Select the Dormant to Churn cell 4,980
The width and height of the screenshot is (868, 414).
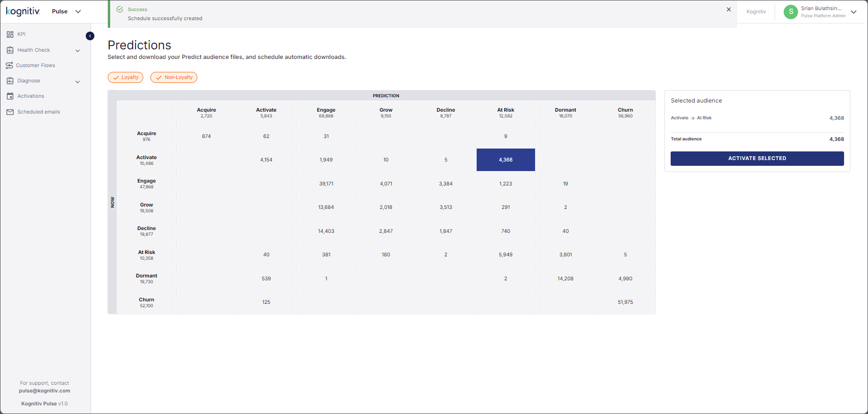click(625, 278)
